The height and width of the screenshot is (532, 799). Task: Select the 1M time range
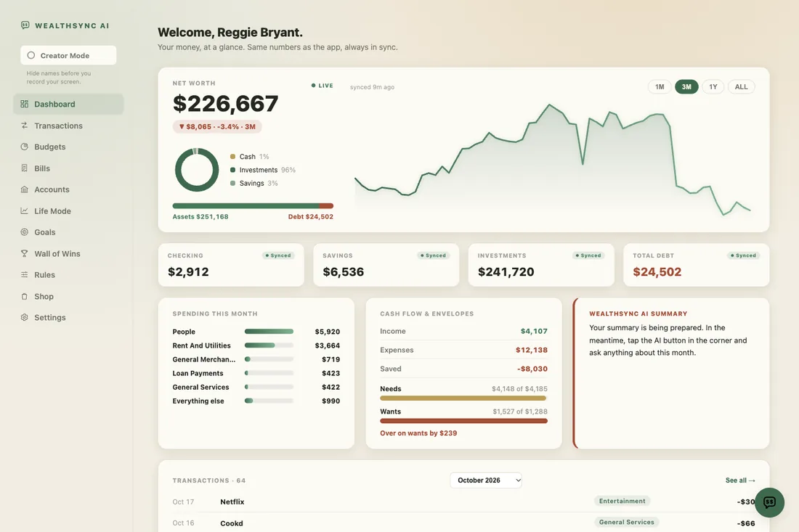660,86
